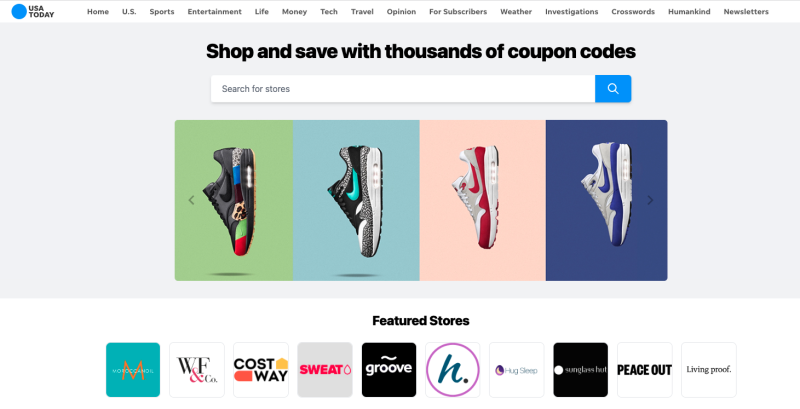Open the W&F & Co. store tile
800x409 pixels.
[197, 370]
